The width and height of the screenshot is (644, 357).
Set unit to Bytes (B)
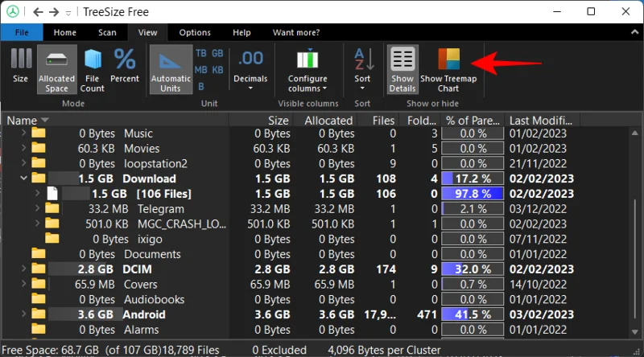coord(200,87)
